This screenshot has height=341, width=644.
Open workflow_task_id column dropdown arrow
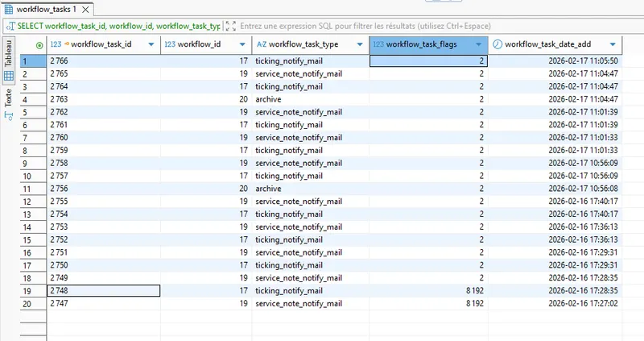[x=151, y=44]
